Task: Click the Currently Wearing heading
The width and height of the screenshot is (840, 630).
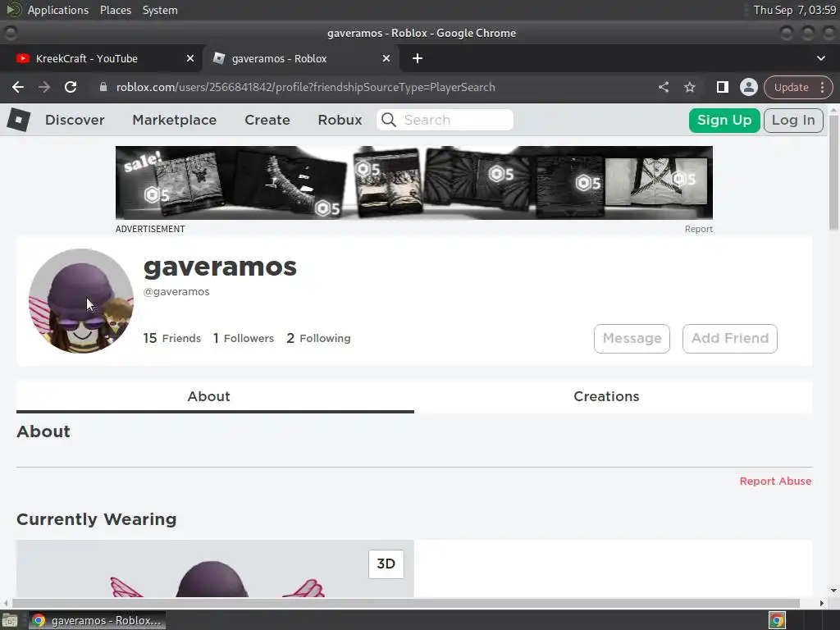Action: 97,519
